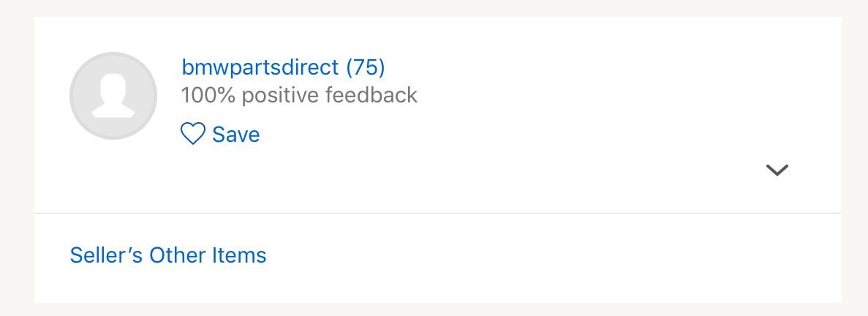The height and width of the screenshot is (316, 868).
Task: Click the Save label next to heart
Action: [x=235, y=135]
